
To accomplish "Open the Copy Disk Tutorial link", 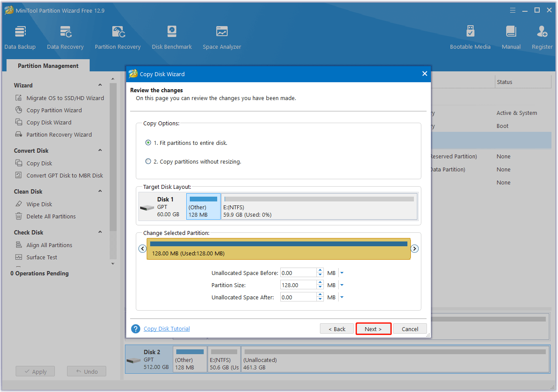I will click(x=166, y=328).
